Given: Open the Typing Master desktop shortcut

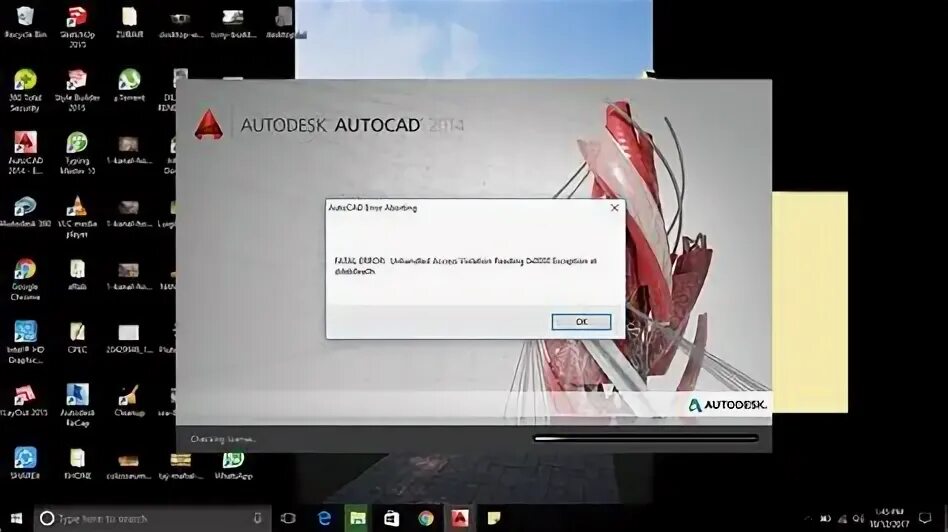Looking at the screenshot, I should click(77, 153).
